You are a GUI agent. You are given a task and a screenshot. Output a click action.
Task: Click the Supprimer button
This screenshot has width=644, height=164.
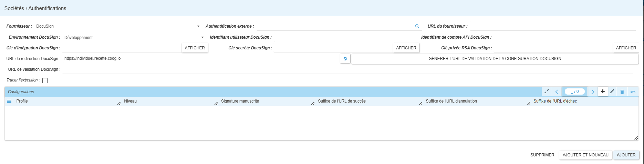[x=542, y=155]
